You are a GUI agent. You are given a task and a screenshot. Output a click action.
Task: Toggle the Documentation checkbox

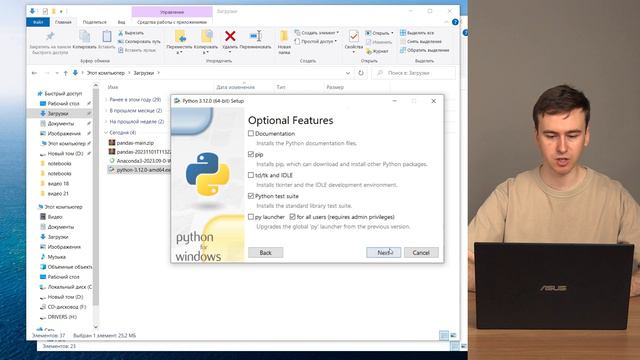(x=251, y=133)
